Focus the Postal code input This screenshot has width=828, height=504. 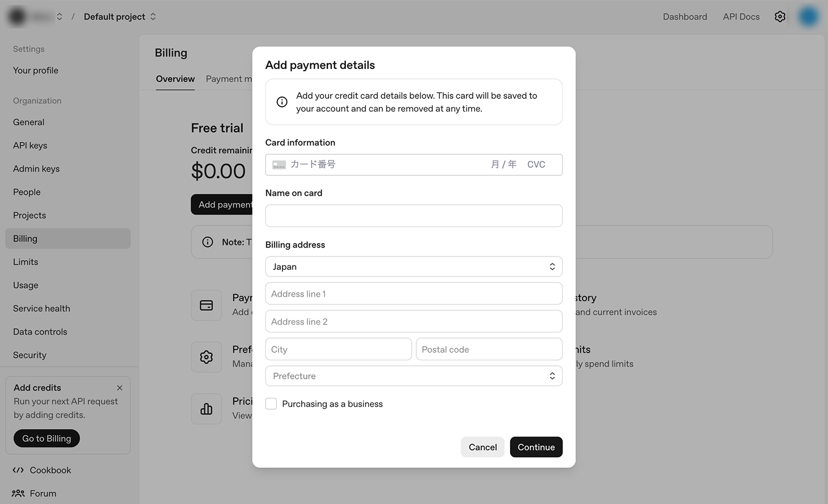pos(489,350)
